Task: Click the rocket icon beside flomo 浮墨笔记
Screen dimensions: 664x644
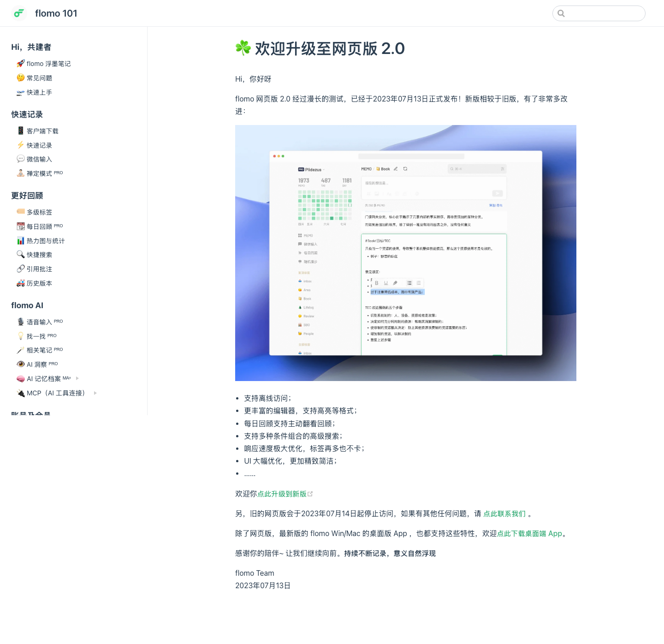Action: pos(21,64)
